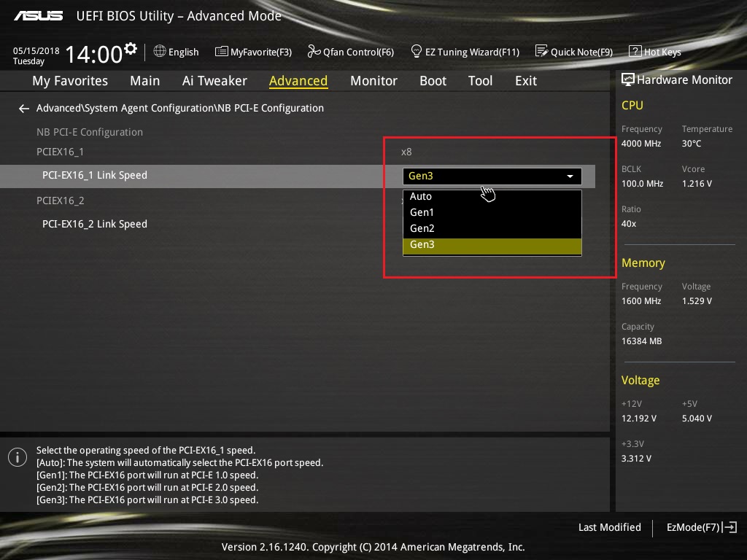
Task: Open the Ai Tweaker tab
Action: [x=214, y=81]
